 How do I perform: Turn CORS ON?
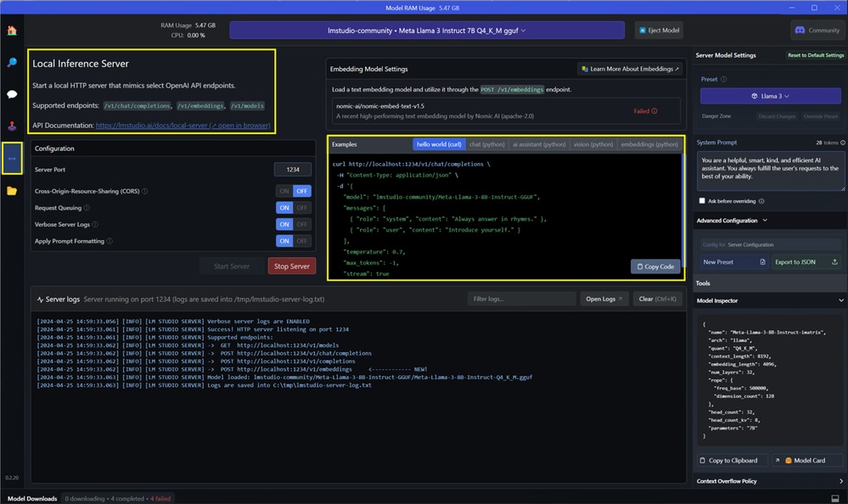coord(284,191)
